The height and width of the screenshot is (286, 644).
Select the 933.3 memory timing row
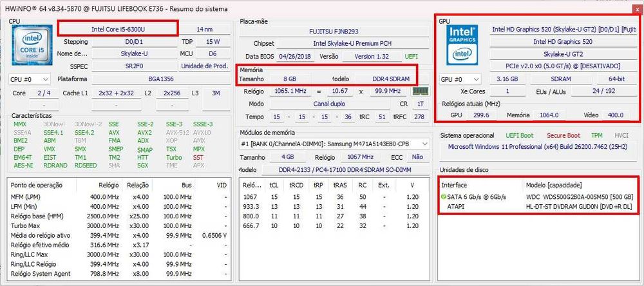coord(334,206)
